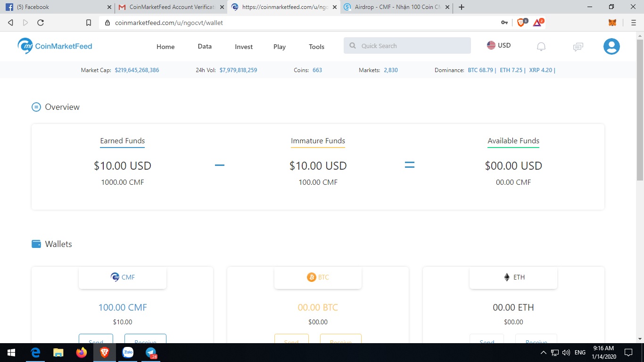
Task: Switch to the CoinMarketFeed Account Verification tab
Action: click(171, 7)
